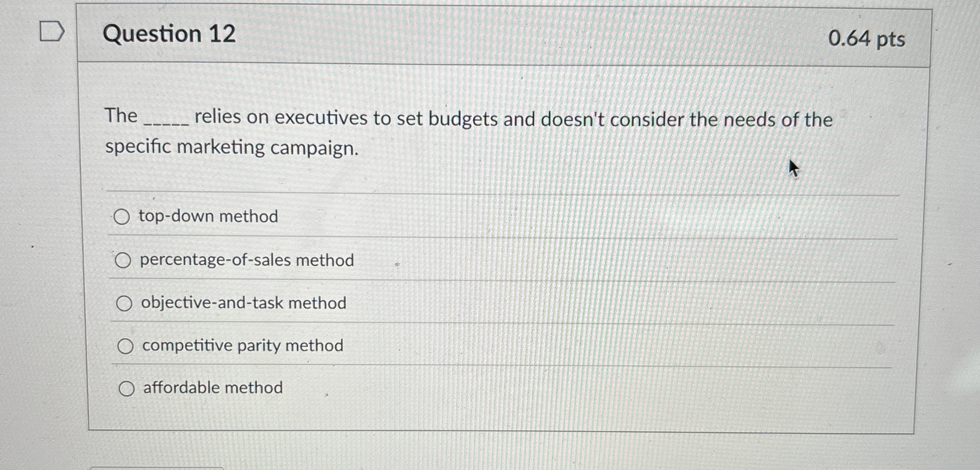Click the radio circle next to affordable method
Image resolution: width=980 pixels, height=470 pixels.
click(128, 388)
